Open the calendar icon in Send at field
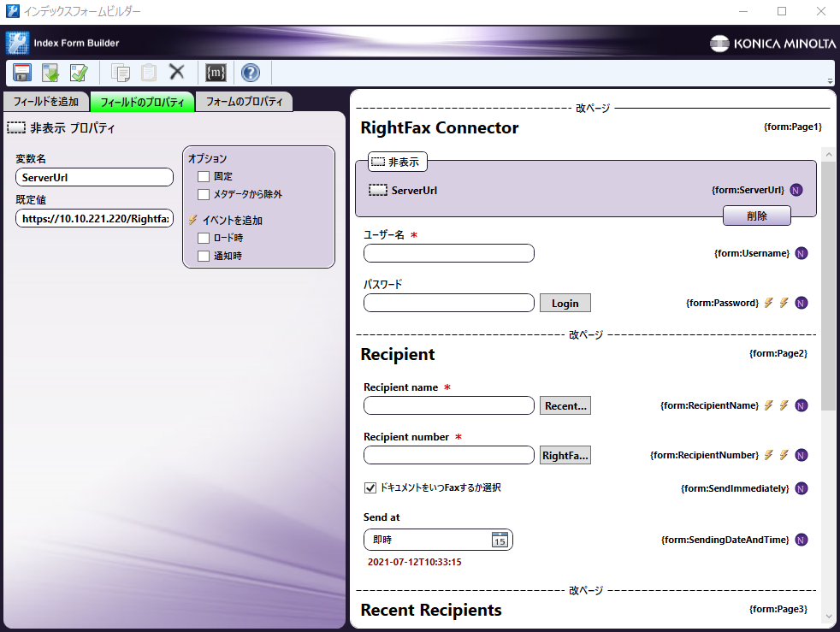Viewport: 840px width, 632px height. 500,540
